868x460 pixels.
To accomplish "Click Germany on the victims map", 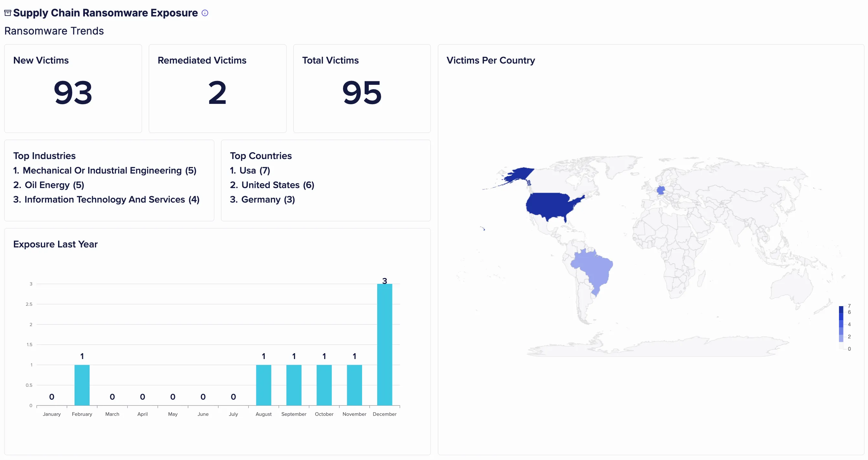I will click(x=661, y=191).
